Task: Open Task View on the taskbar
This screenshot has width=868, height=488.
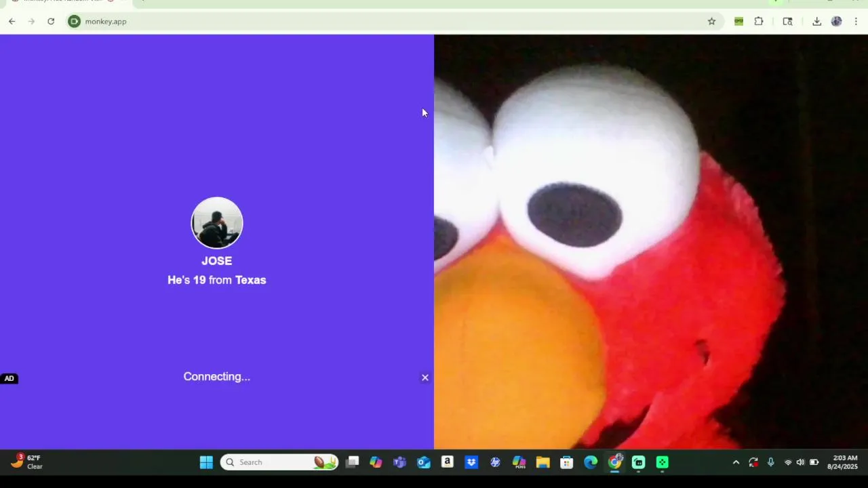Action: click(x=352, y=462)
